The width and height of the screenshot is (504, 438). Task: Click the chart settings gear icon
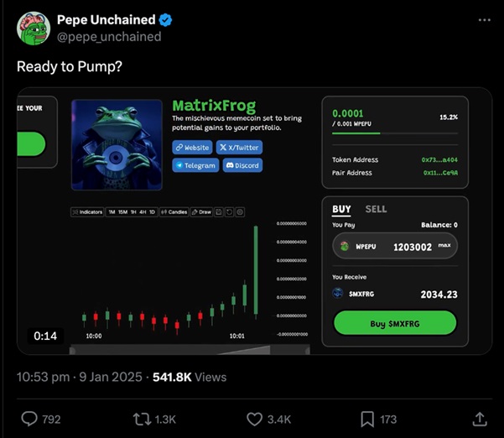240,212
